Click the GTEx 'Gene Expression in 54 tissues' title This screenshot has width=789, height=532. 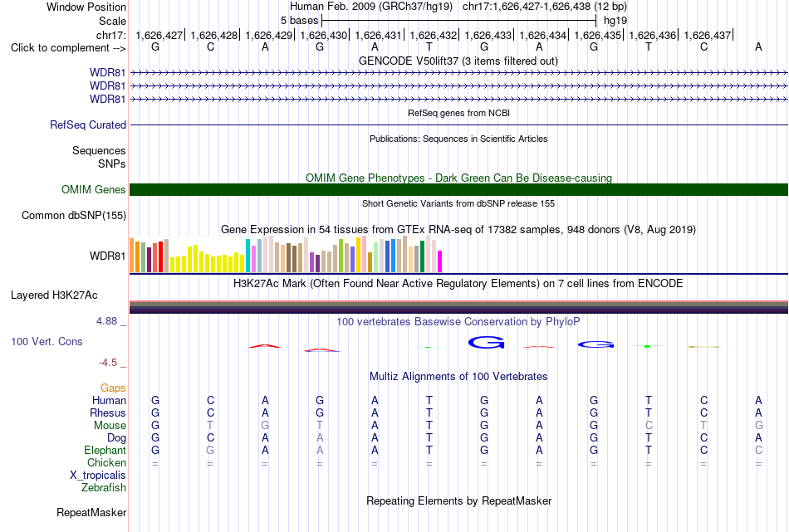pos(458,230)
